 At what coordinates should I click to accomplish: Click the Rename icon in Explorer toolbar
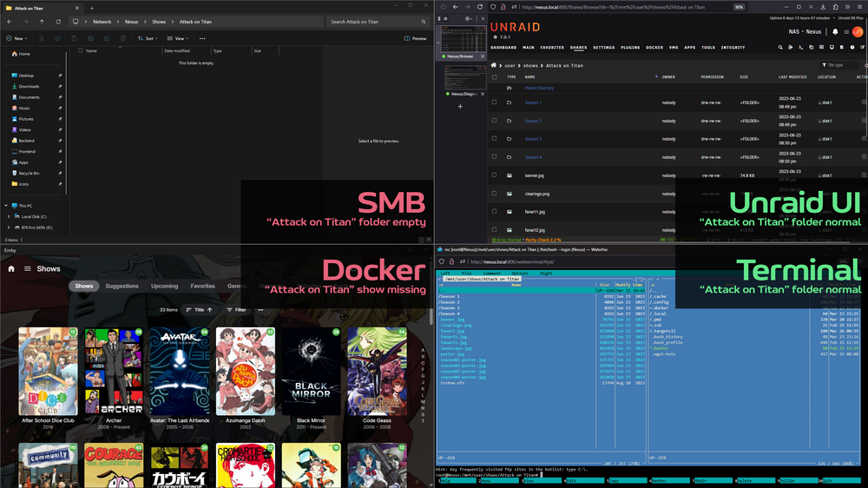click(90, 38)
